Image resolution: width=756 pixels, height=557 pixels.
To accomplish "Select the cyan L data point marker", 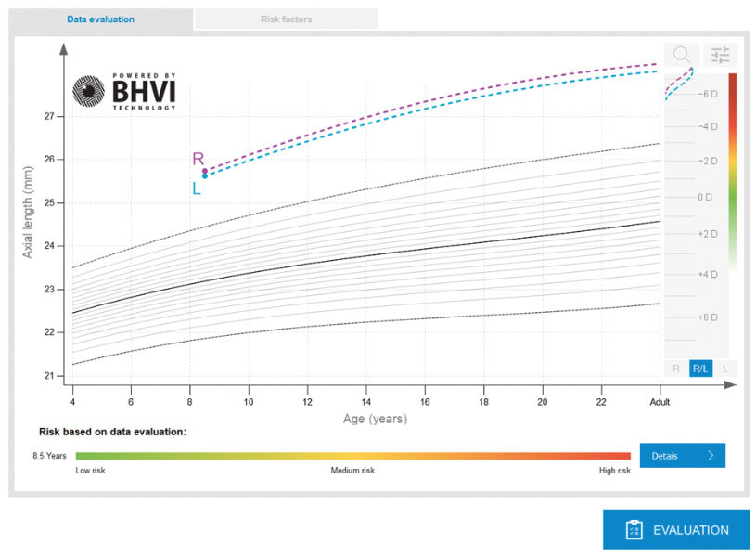I will click(x=206, y=177).
